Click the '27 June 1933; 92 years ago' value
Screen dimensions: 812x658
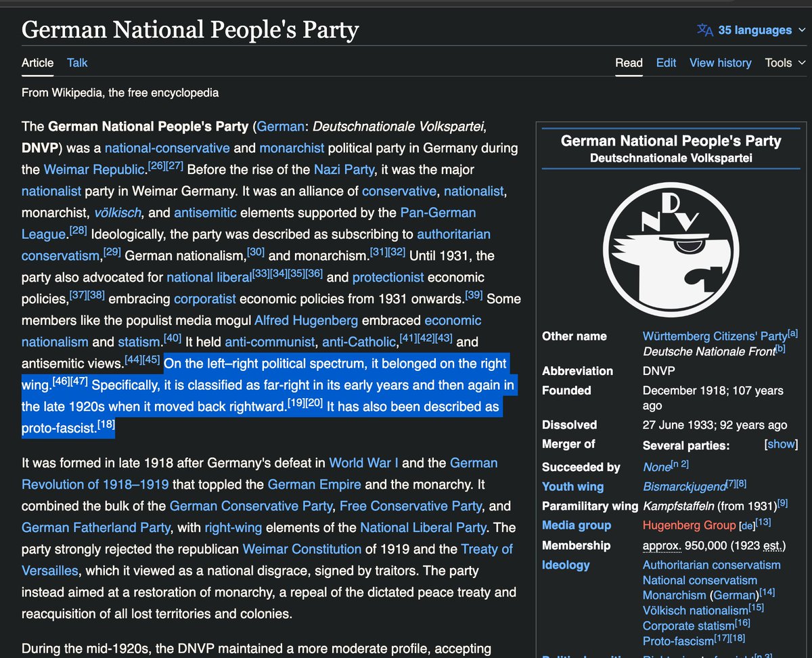pyautogui.click(x=715, y=425)
